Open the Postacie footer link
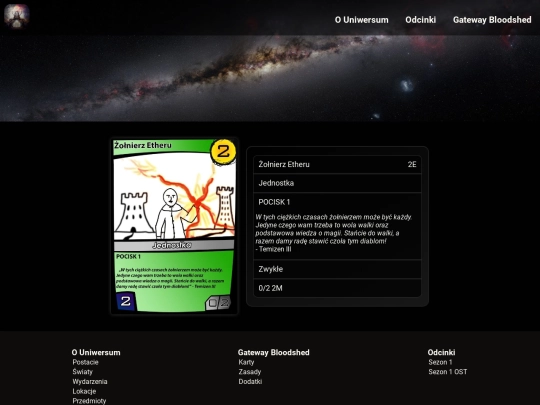Screen dimensions: 540x405 pos(85,362)
